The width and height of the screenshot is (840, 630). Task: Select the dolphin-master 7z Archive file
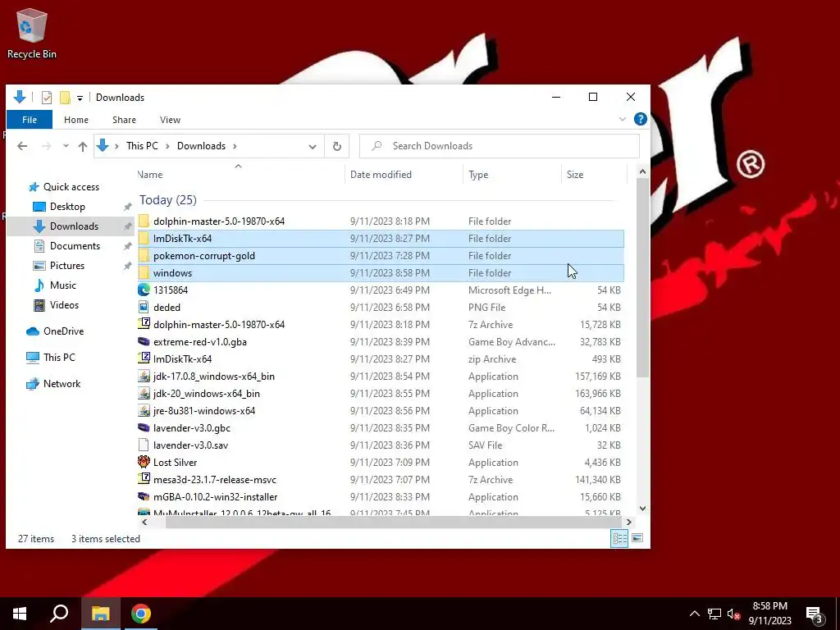tap(381, 325)
